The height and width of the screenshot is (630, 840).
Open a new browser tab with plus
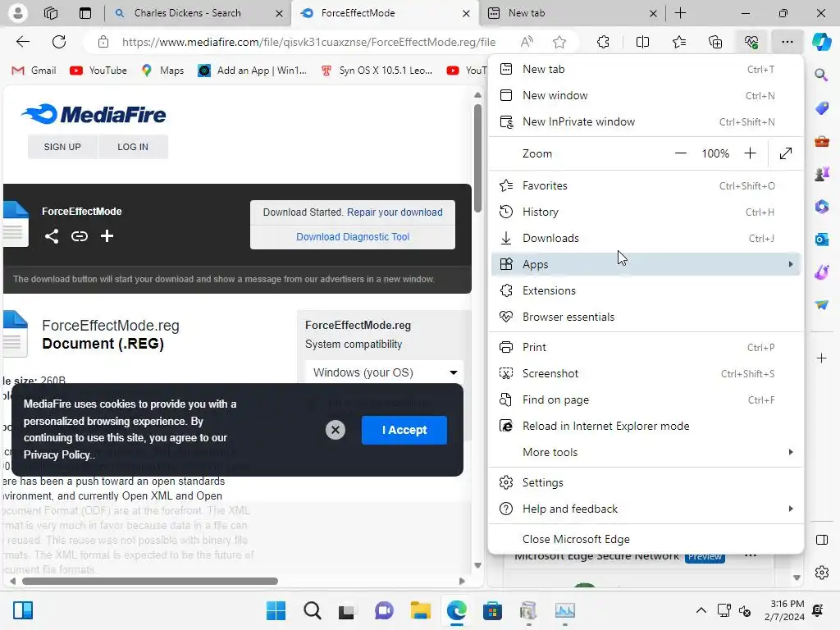click(x=680, y=13)
